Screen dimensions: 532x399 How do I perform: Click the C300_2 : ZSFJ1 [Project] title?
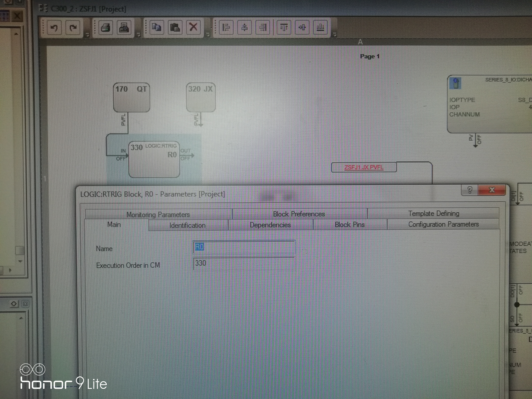coord(88,9)
